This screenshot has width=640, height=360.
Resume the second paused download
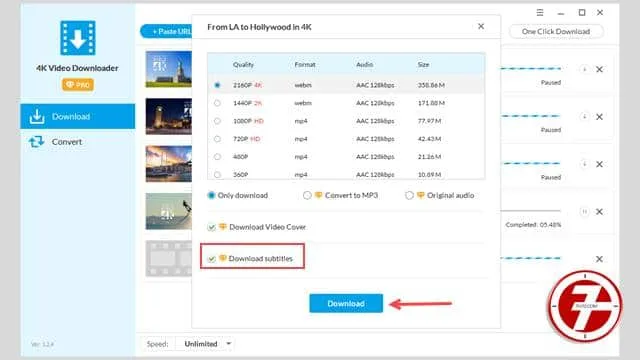click(584, 117)
